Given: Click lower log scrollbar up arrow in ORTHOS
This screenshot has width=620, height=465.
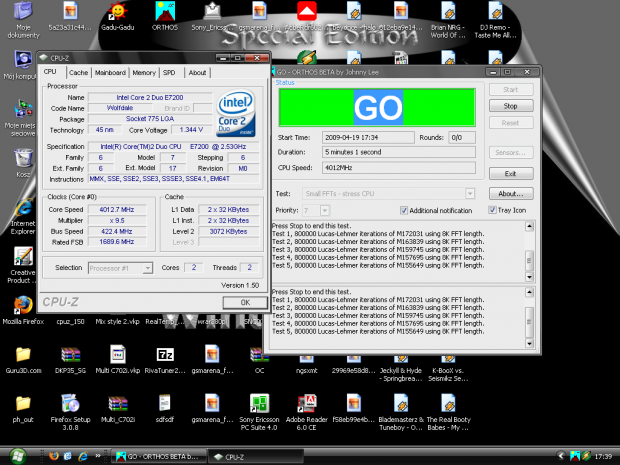Looking at the screenshot, I should [x=529, y=293].
